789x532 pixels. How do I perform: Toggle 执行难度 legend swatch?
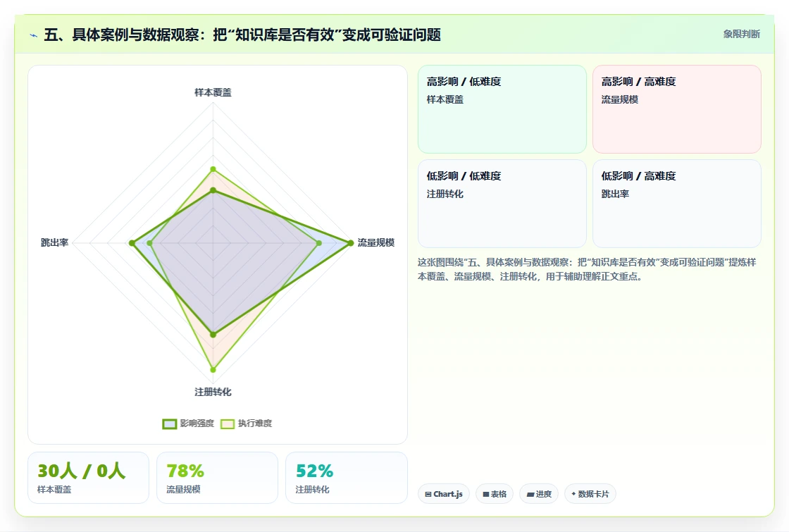click(x=228, y=423)
